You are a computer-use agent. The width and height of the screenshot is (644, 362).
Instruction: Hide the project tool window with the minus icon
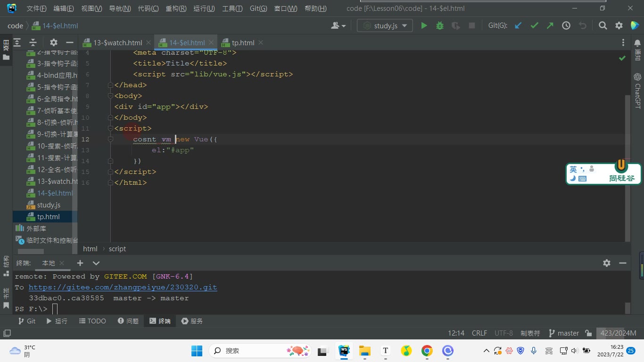pos(70,42)
